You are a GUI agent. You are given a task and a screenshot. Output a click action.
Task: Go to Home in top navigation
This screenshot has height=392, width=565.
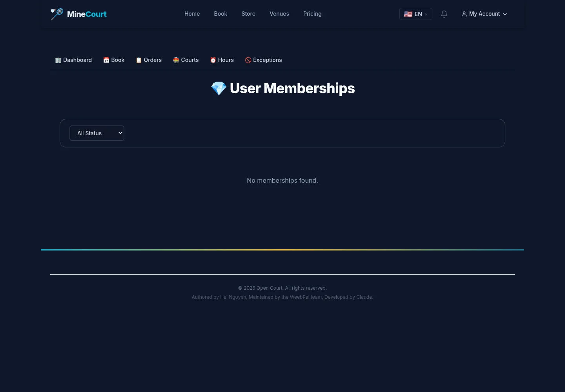pyautogui.click(x=192, y=14)
